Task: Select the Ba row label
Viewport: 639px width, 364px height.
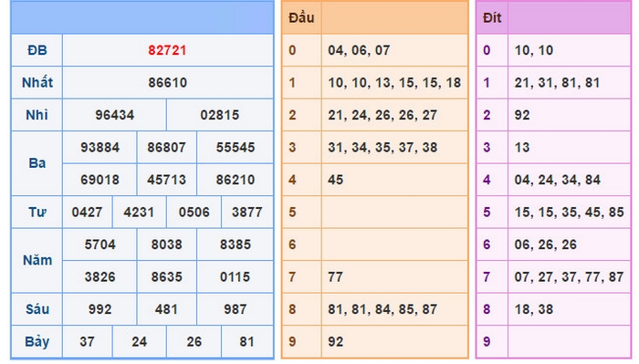Action: tap(37, 163)
